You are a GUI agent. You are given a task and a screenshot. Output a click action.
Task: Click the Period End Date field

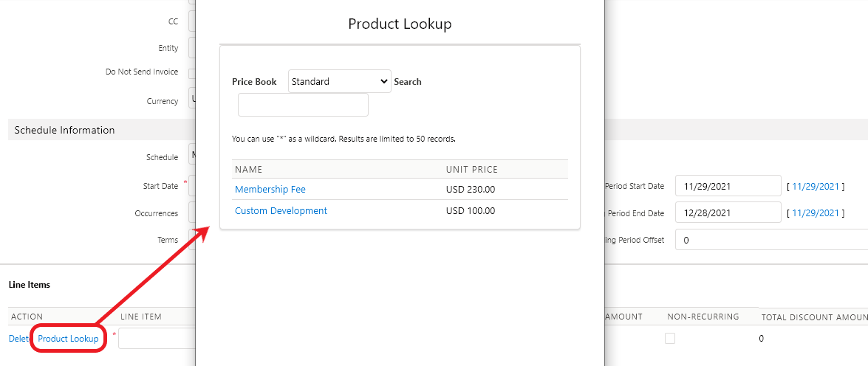pyautogui.click(x=728, y=213)
